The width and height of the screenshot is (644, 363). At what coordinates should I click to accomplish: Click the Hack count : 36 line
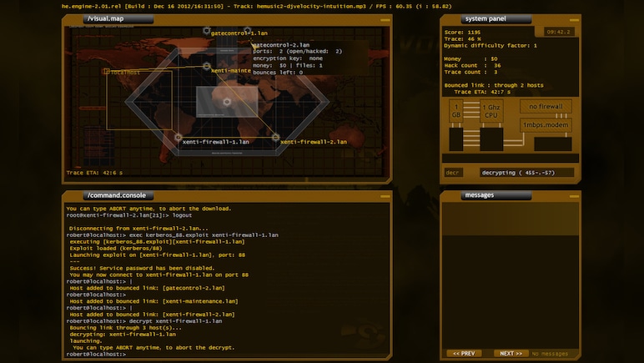[472, 65]
